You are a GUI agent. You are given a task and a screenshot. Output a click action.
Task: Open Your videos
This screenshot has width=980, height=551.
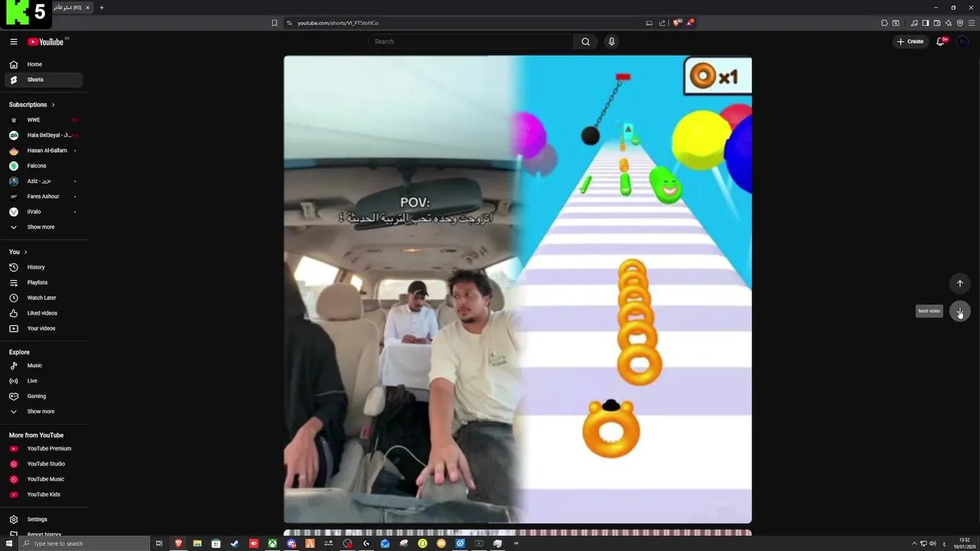click(x=44, y=328)
